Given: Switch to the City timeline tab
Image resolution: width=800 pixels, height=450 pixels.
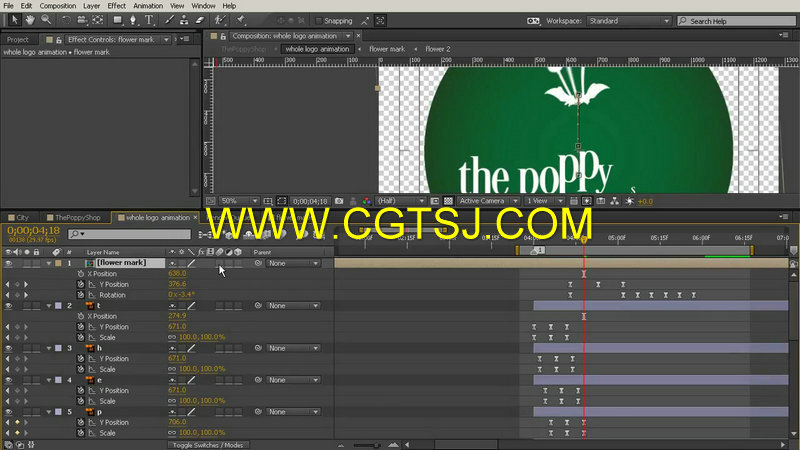Looking at the screenshot, I should [19, 217].
